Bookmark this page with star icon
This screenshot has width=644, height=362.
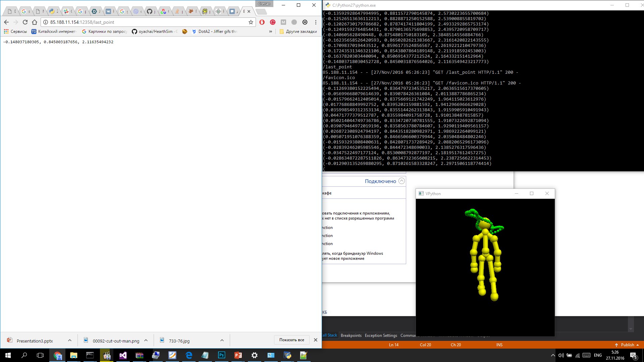tap(251, 22)
